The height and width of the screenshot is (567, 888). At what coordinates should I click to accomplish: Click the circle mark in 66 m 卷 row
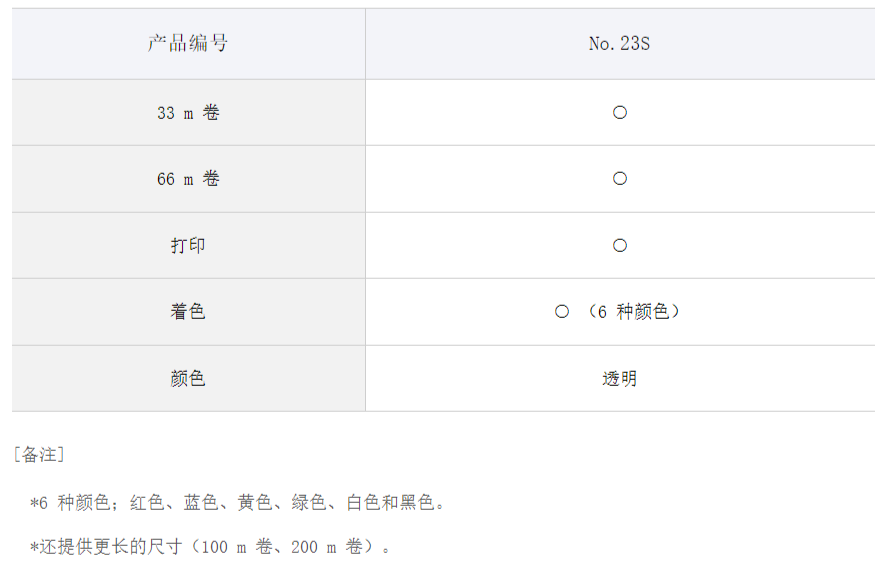coord(620,179)
